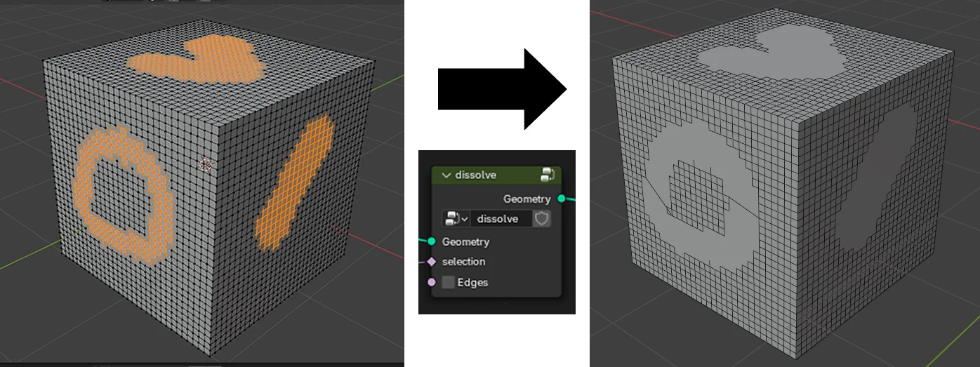Click the selection diamond input socket
This screenshot has height=367, width=980.
pos(431,262)
